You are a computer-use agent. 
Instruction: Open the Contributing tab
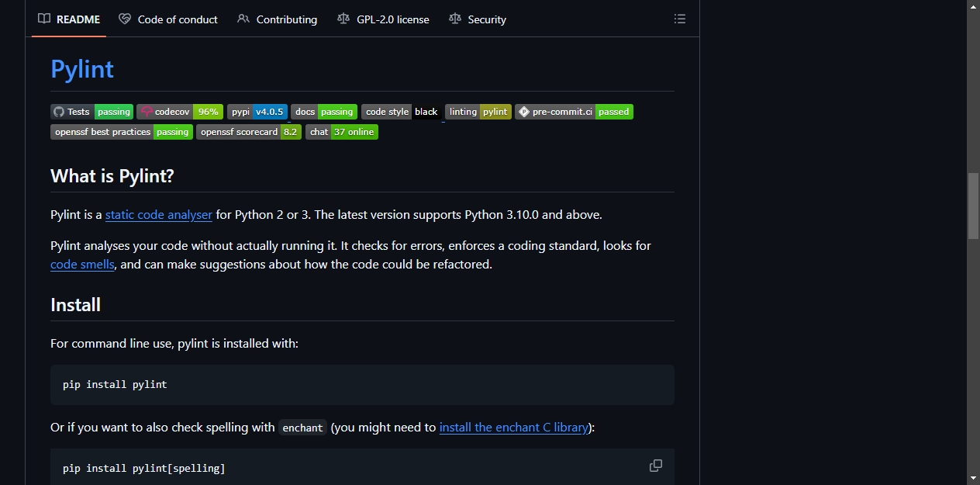pos(278,19)
